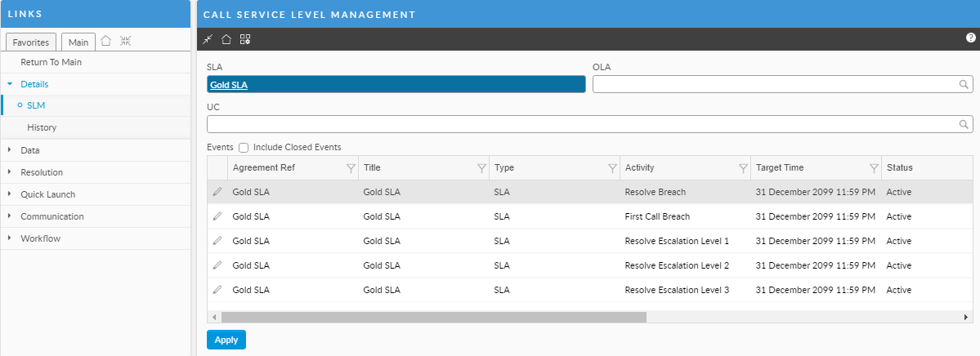Select the History item under Details

[x=42, y=127]
